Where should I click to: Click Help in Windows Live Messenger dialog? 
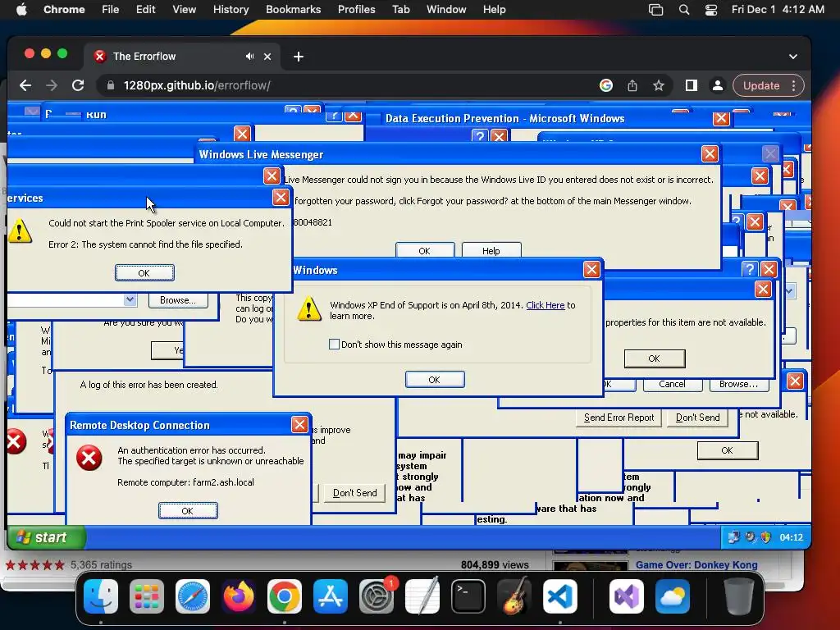(x=491, y=250)
